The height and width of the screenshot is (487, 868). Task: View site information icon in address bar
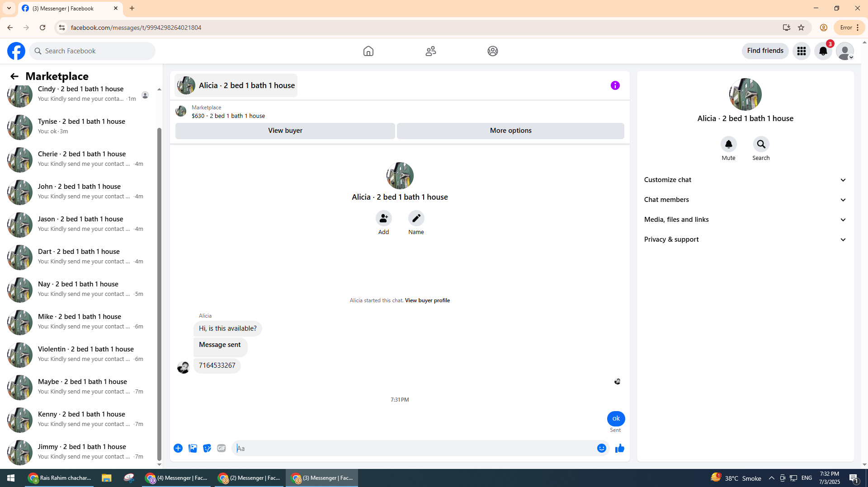tap(62, 28)
